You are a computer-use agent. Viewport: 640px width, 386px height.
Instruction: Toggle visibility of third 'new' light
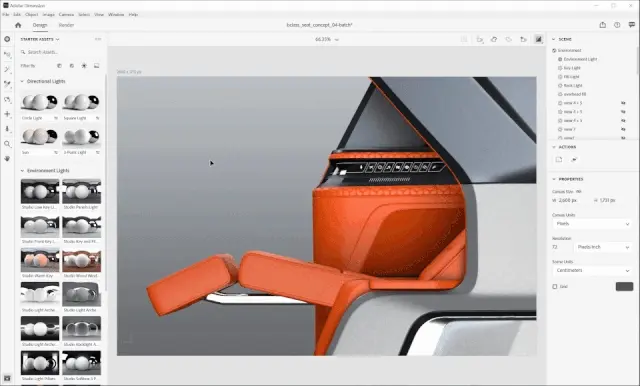point(623,120)
